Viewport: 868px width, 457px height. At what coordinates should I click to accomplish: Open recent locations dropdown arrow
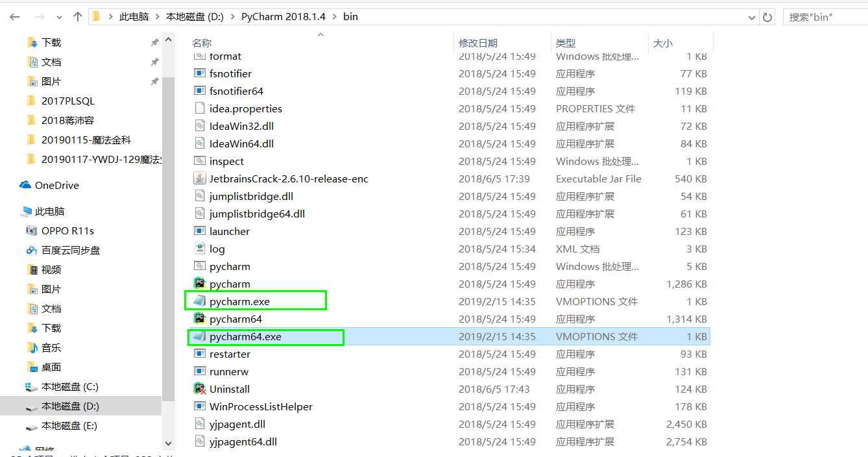click(x=60, y=17)
